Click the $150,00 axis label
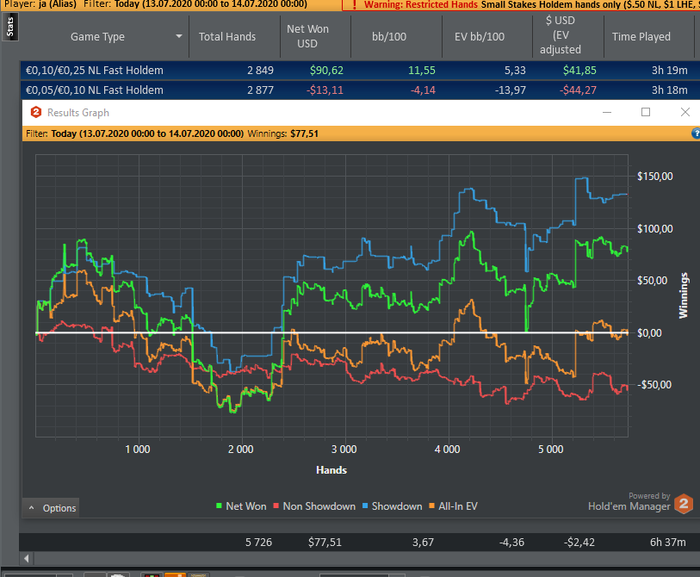 coord(655,176)
